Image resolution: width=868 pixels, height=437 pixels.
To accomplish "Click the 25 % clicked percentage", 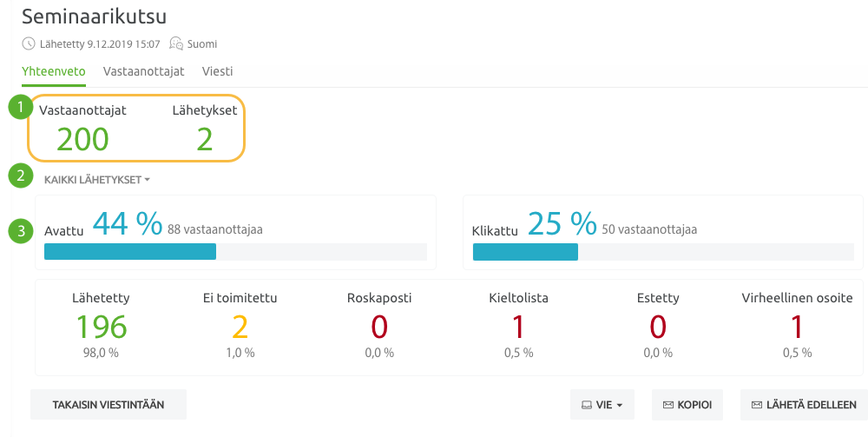I will pos(562,223).
